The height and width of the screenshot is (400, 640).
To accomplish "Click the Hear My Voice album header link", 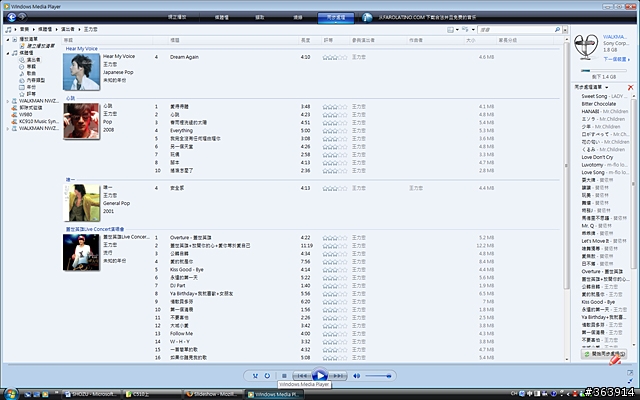I will point(82,49).
